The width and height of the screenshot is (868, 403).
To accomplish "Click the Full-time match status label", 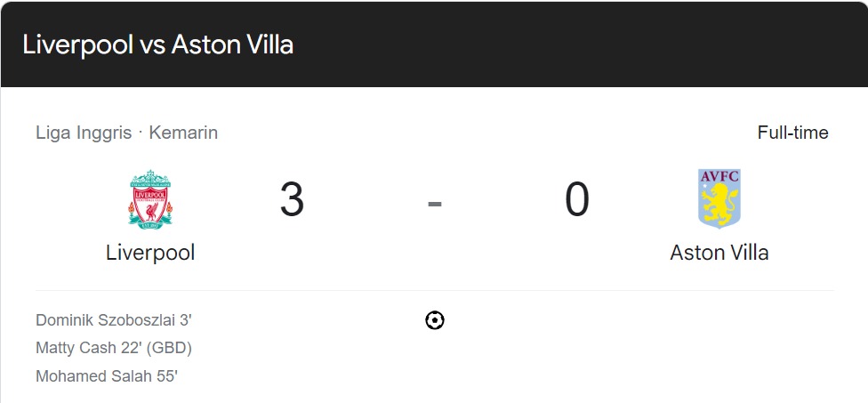I will point(792,133).
